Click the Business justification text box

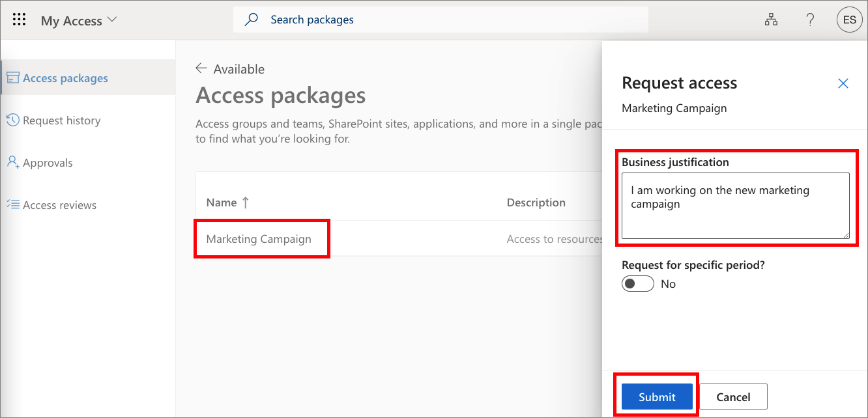click(735, 205)
